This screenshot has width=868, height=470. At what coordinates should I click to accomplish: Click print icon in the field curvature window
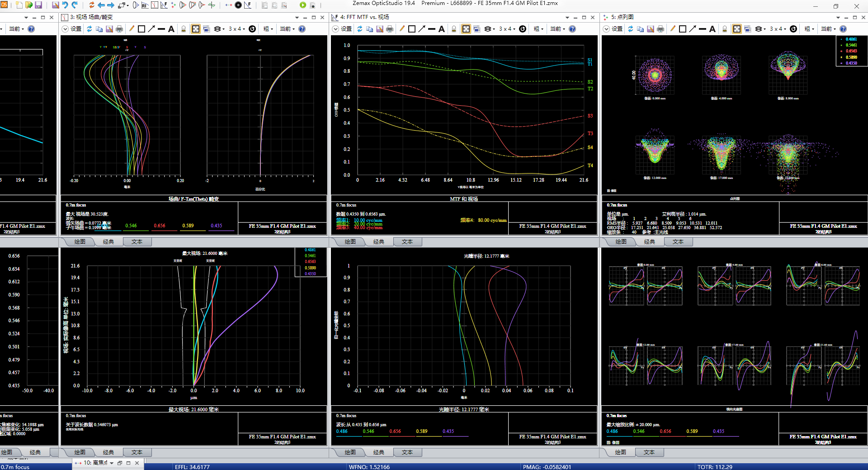pos(119,29)
